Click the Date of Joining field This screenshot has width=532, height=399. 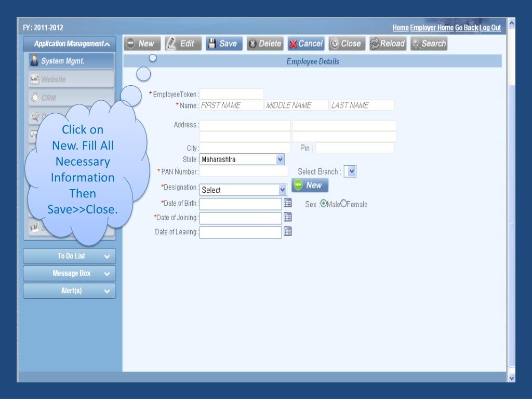[241, 218]
